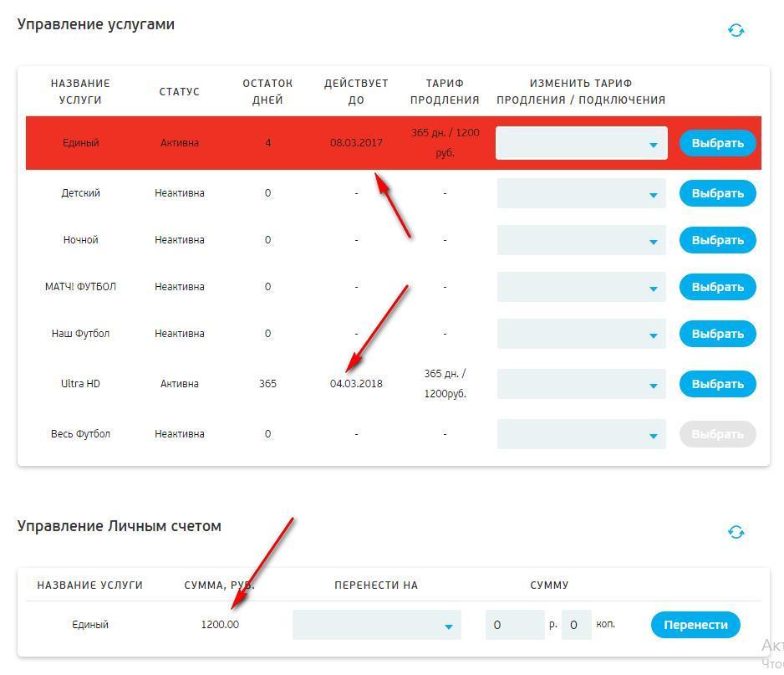Click Выбрать for Наш Футбол
The height and width of the screenshot is (675, 784).
717,334
